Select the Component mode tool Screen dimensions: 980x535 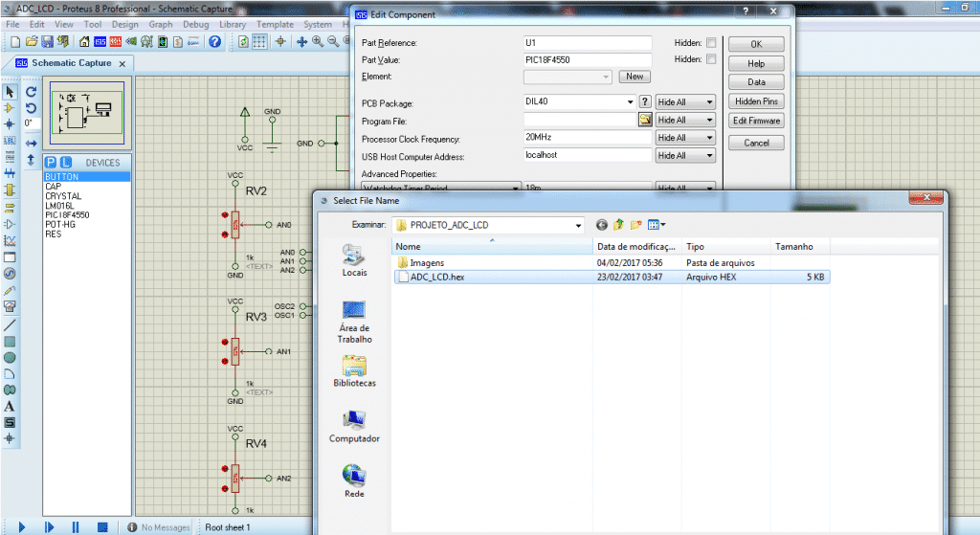tap(10, 108)
